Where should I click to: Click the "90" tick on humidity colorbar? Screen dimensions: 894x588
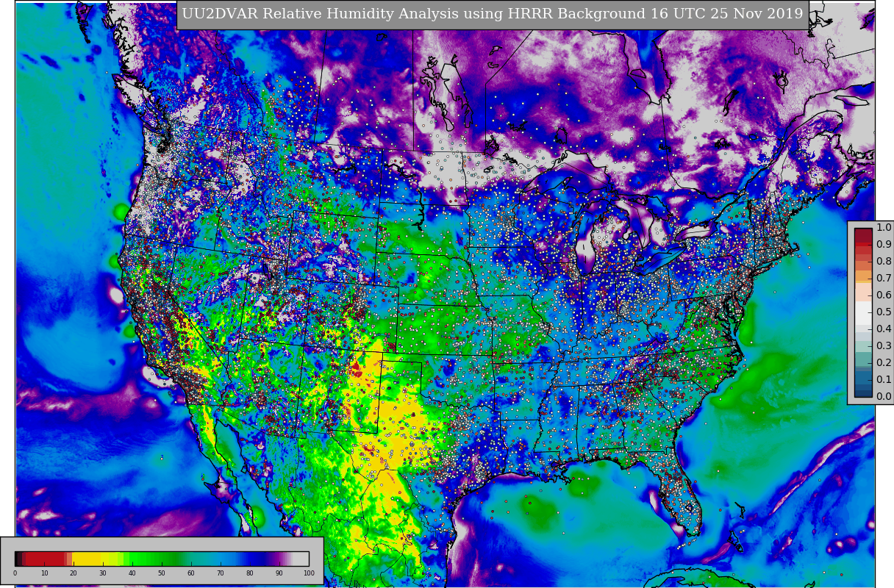(279, 573)
